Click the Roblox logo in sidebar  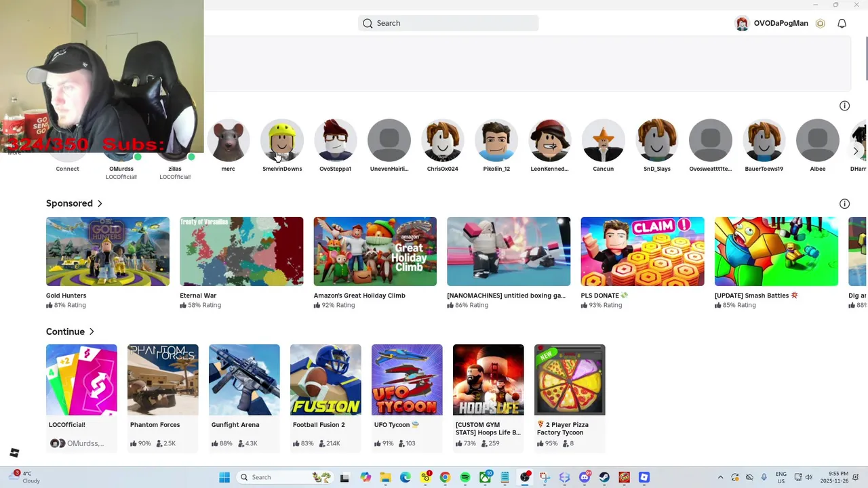tap(14, 453)
